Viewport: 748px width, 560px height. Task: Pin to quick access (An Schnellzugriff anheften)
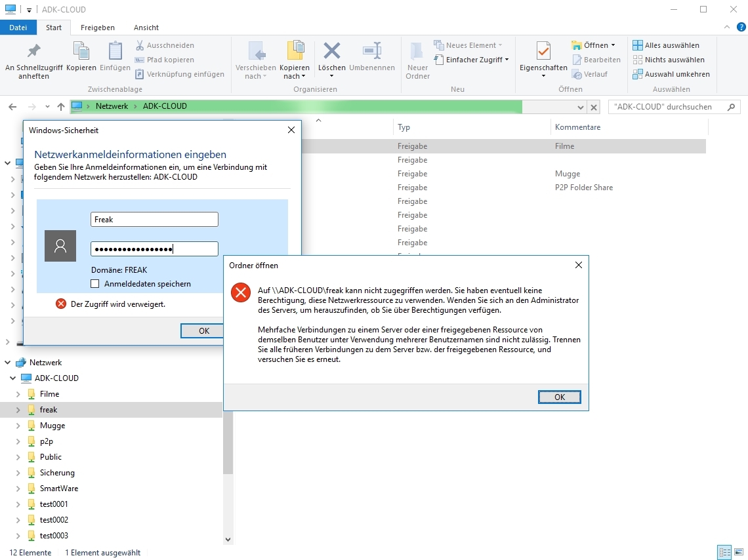(x=34, y=61)
